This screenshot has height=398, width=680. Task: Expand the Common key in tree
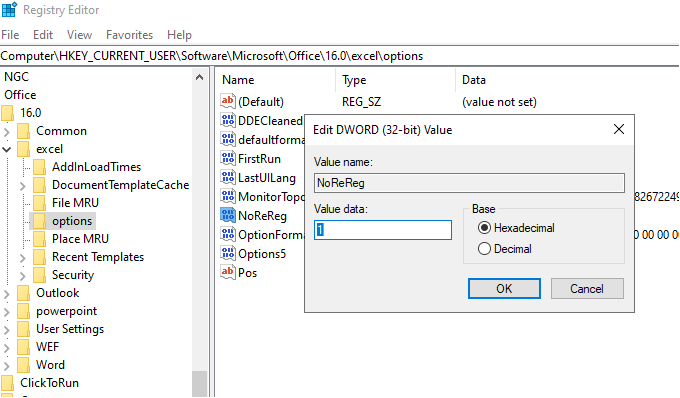point(7,131)
